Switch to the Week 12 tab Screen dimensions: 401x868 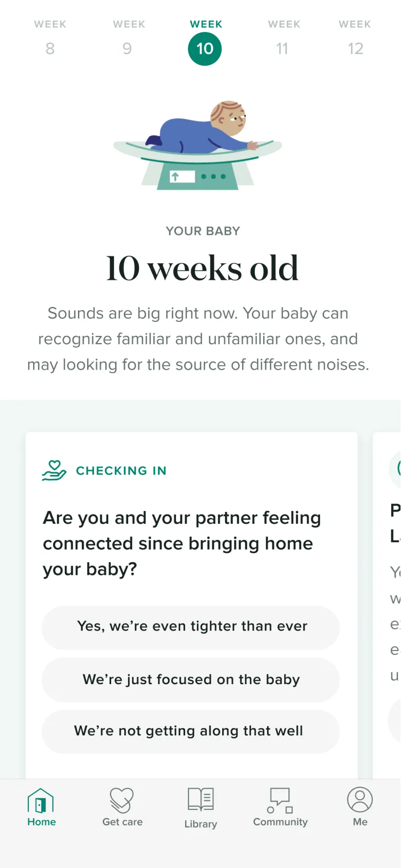355,39
